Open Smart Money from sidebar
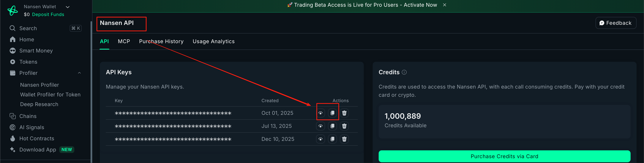 click(36, 51)
